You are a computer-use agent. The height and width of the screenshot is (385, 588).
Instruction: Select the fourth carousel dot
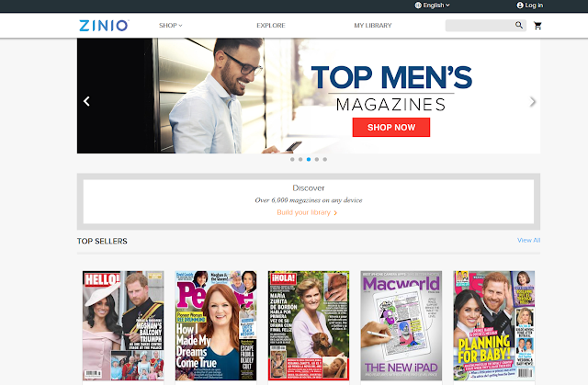[317, 159]
